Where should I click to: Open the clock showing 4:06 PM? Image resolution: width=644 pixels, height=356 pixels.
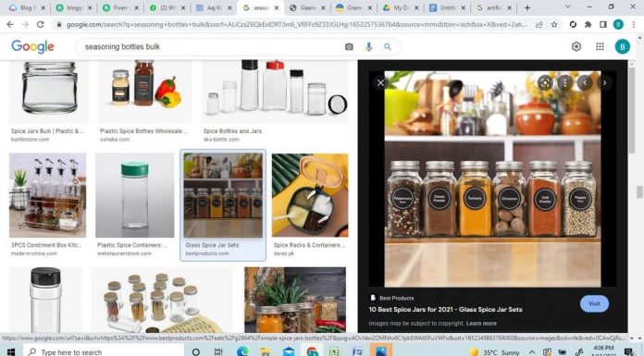pos(603,349)
